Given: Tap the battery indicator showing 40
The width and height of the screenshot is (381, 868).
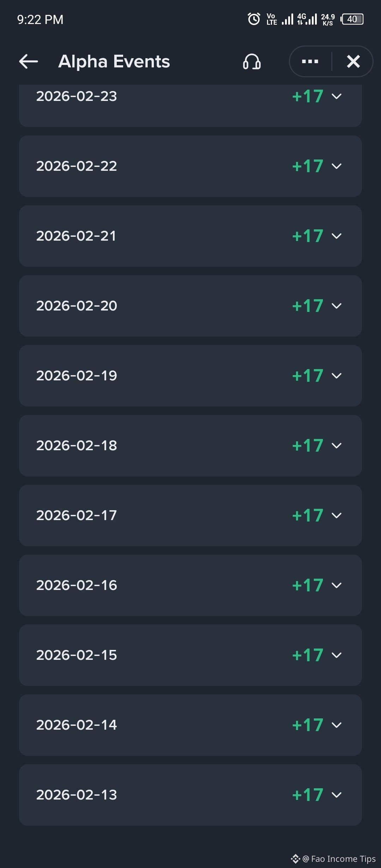Looking at the screenshot, I should 352,19.
